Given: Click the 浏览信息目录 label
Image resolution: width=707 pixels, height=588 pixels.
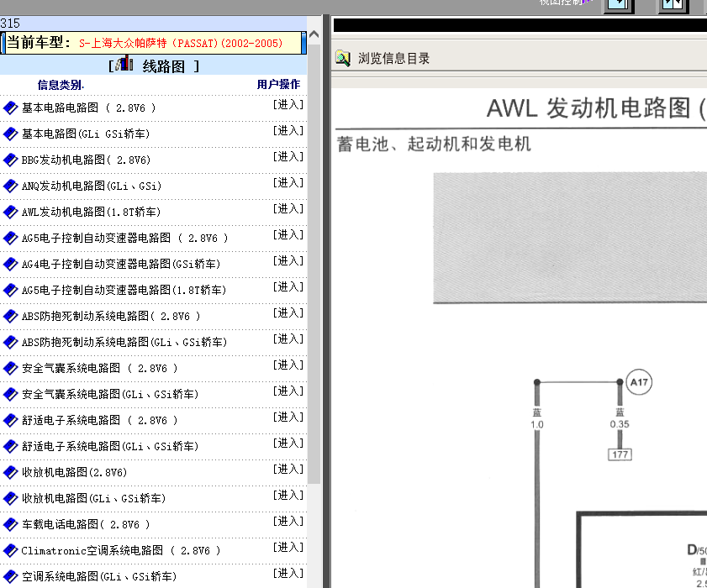Looking at the screenshot, I should [x=393, y=59].
